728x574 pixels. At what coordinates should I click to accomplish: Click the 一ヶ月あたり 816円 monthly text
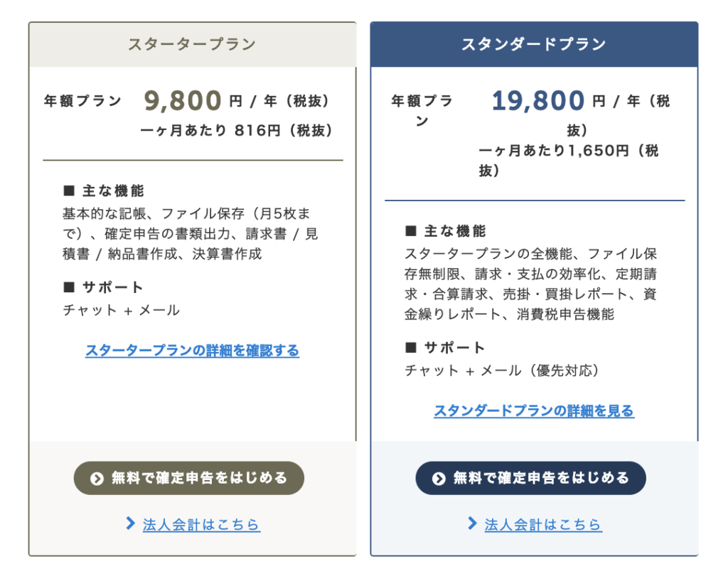click(236, 130)
